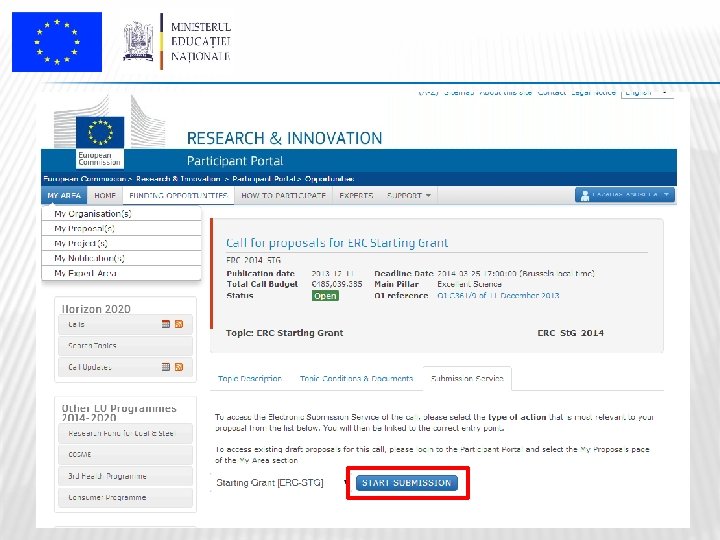Click the START SUBMISSION button
This screenshot has width=720, height=540.
coord(407,483)
